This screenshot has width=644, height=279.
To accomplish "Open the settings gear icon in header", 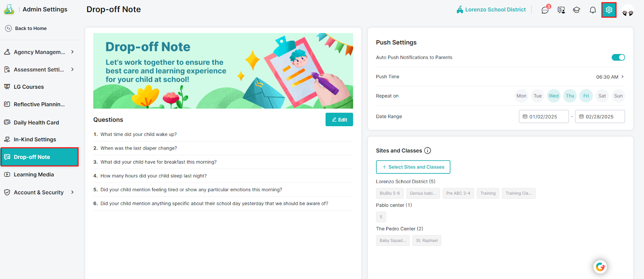I will pos(609,10).
